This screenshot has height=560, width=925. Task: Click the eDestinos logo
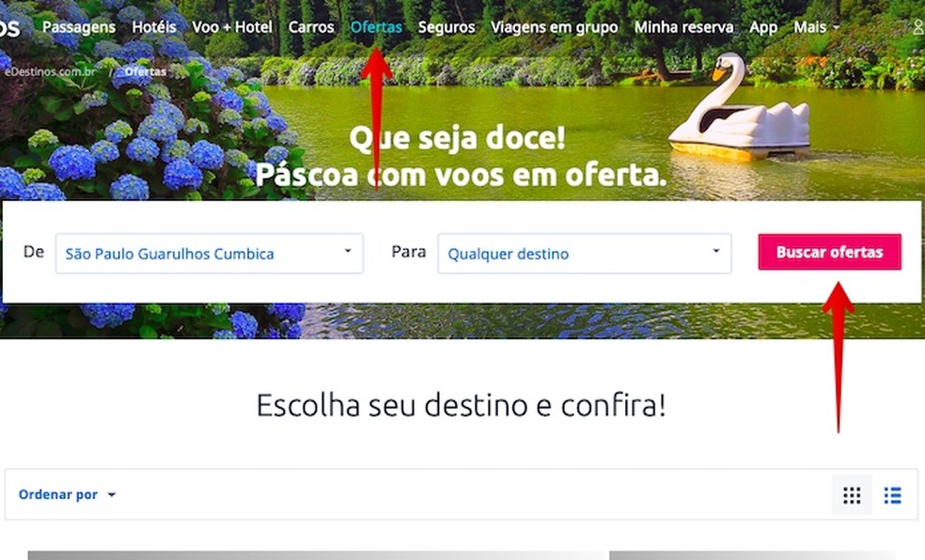point(9,27)
